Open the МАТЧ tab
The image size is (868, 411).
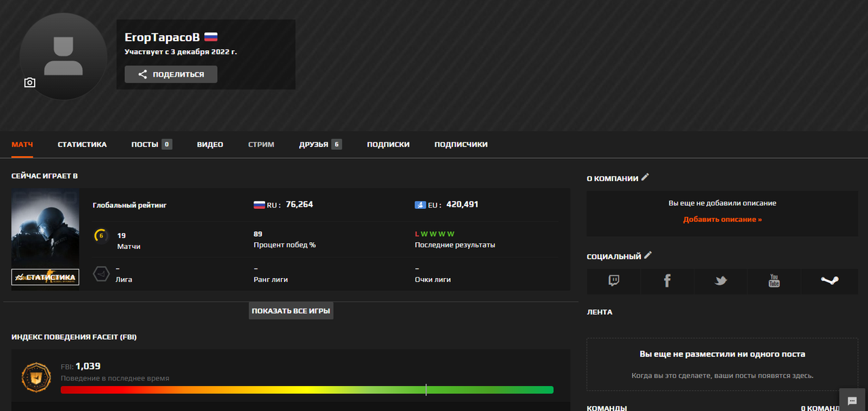(22, 144)
